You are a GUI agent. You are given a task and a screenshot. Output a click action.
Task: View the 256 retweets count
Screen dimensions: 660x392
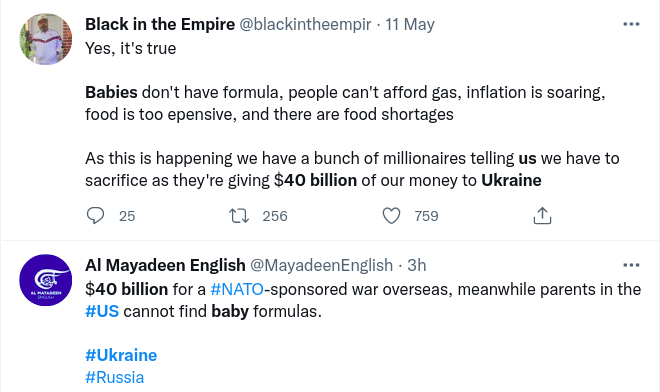[275, 216]
